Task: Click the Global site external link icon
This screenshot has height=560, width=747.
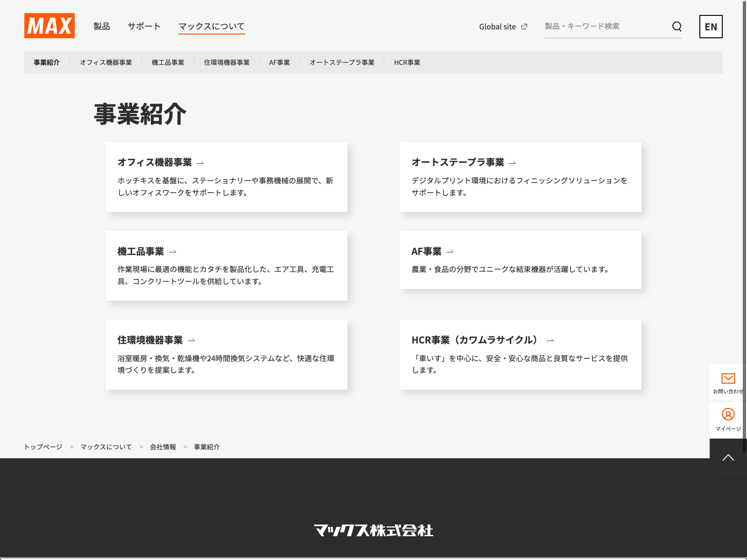Action: coord(524,27)
